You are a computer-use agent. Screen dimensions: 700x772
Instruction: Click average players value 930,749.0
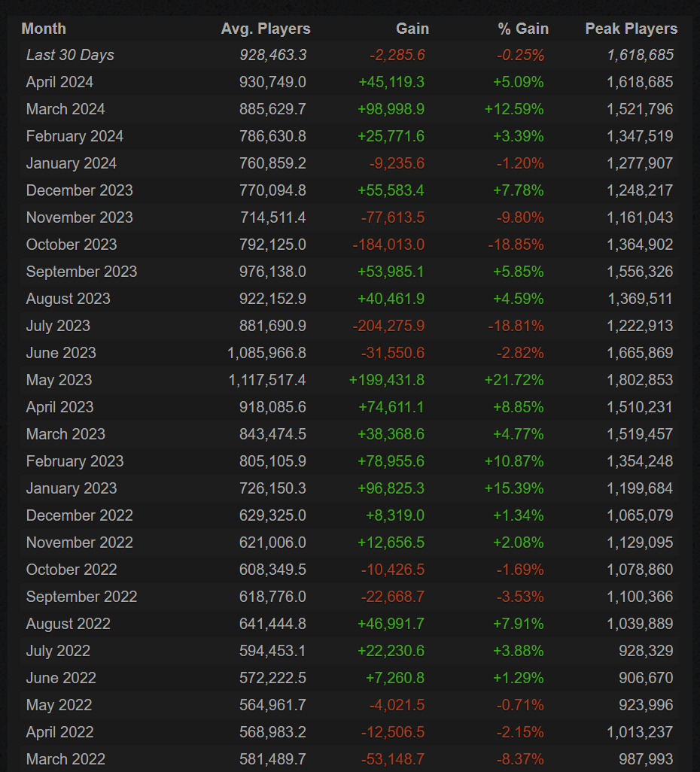(273, 82)
